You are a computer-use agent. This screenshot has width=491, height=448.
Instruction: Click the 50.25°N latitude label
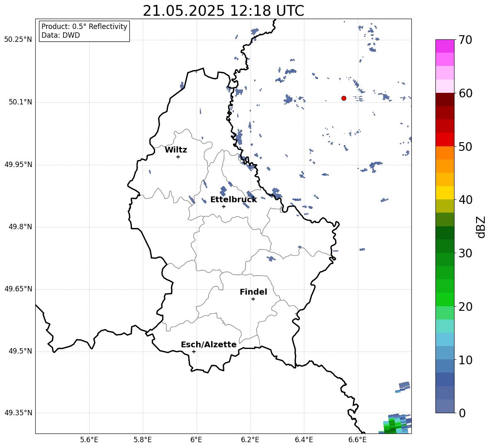pos(18,40)
